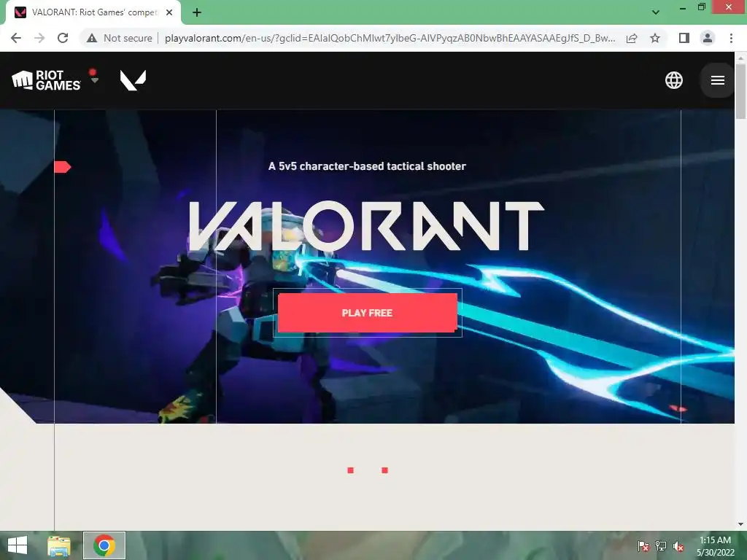Screen dimensions: 747x560
Task: Select the VALORANT browser tab
Action: [x=93, y=12]
